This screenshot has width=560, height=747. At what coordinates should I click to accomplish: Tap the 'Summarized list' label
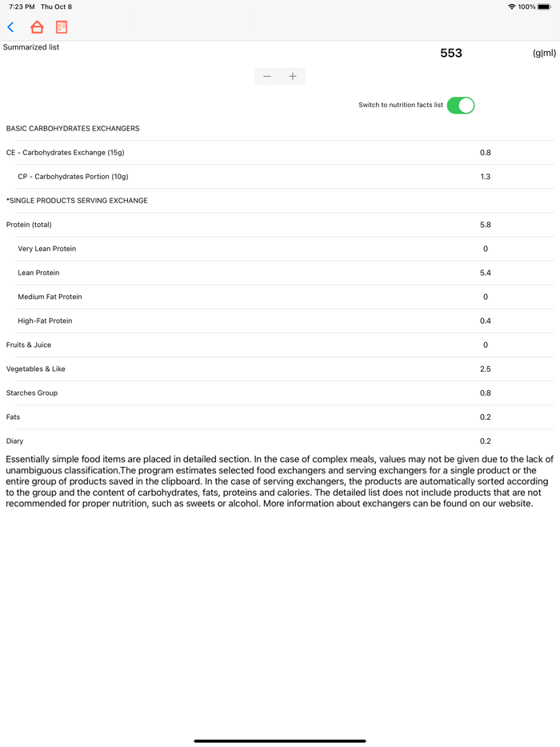point(31,46)
